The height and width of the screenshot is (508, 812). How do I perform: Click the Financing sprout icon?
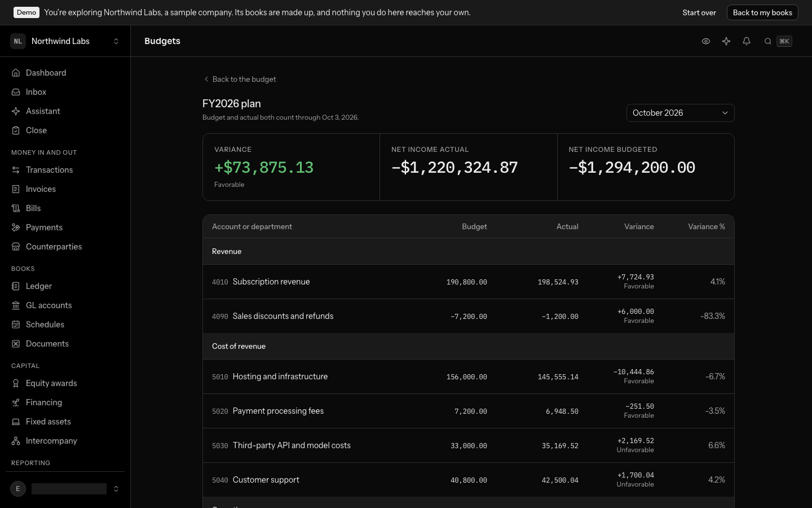(16, 402)
